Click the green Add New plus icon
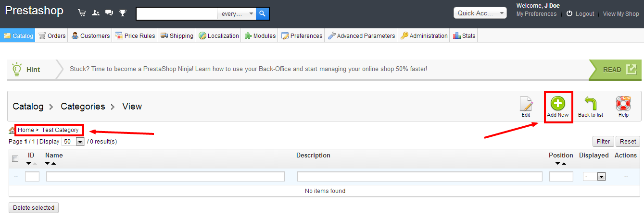The height and width of the screenshot is (217, 644). pos(557,104)
